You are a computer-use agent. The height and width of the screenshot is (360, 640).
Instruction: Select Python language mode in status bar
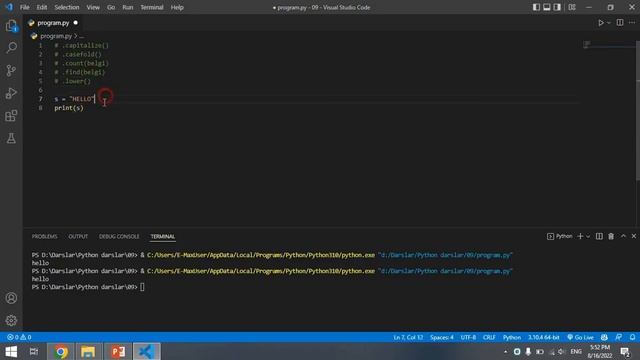click(x=512, y=337)
